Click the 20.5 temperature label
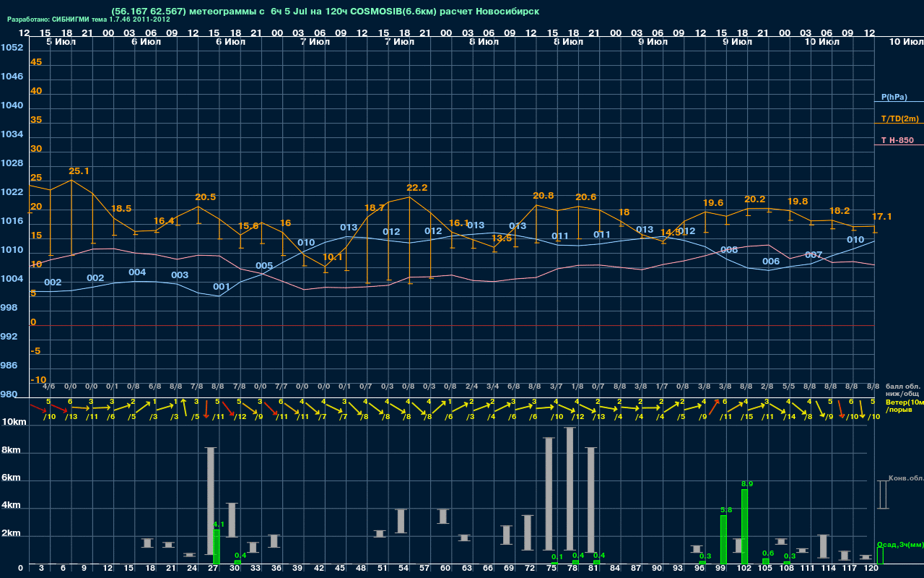Image resolution: width=924 pixels, height=578 pixels. pos(205,197)
